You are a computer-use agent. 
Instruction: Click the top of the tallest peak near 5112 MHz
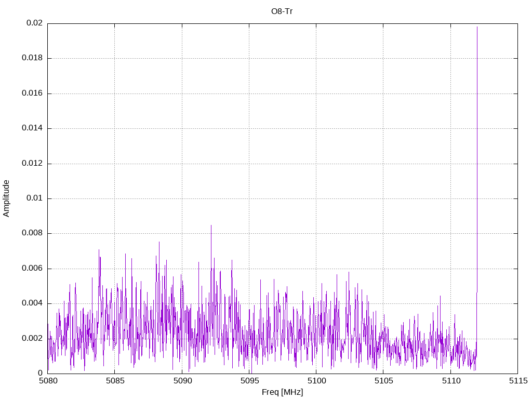tap(477, 27)
